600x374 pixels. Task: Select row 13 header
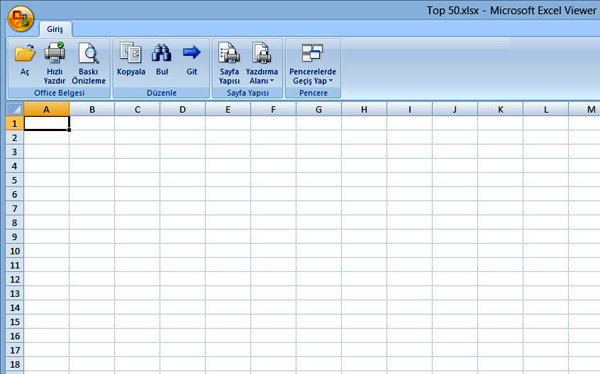click(15, 293)
